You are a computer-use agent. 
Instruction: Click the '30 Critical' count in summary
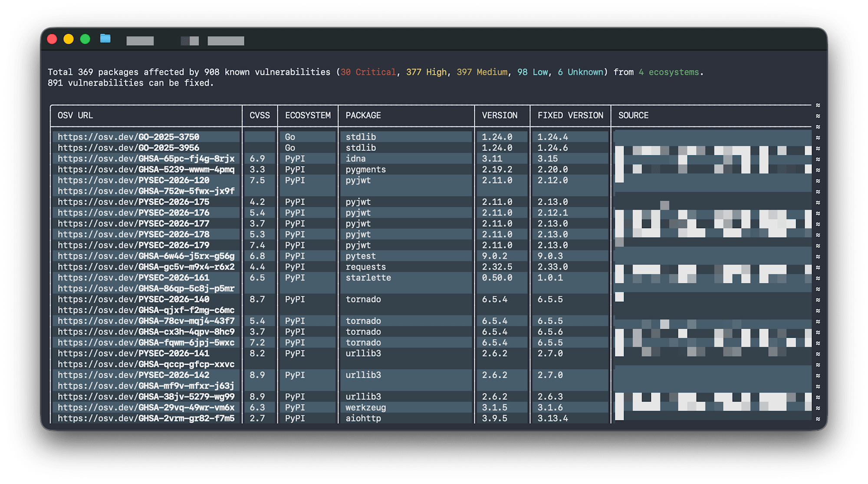[x=368, y=72]
